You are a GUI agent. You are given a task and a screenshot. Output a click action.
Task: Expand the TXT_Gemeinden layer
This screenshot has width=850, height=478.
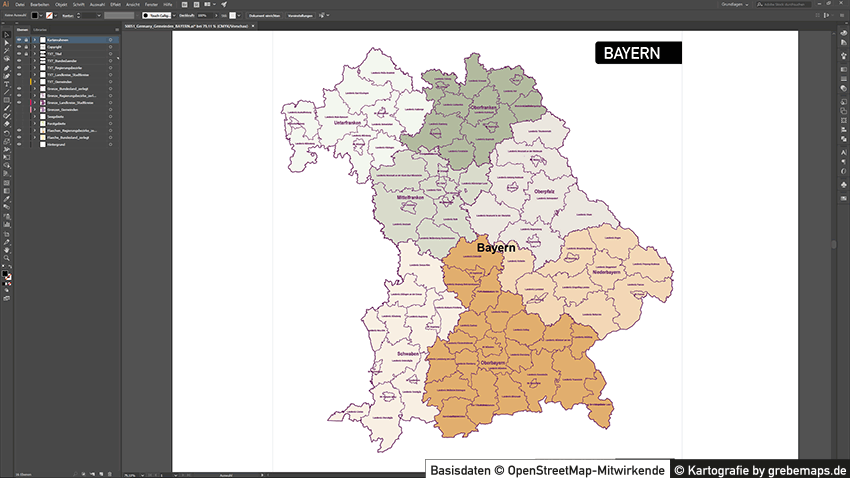34,81
